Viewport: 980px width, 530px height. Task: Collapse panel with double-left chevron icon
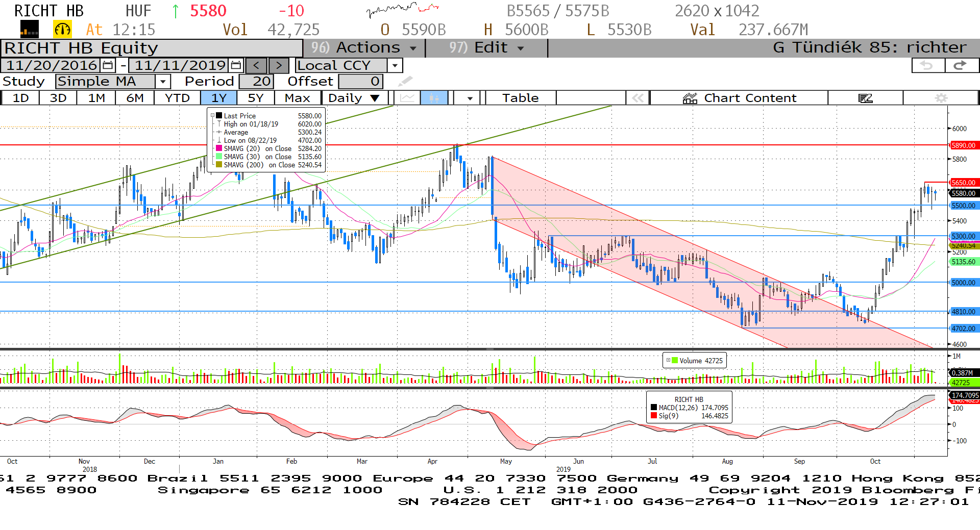[x=638, y=98]
